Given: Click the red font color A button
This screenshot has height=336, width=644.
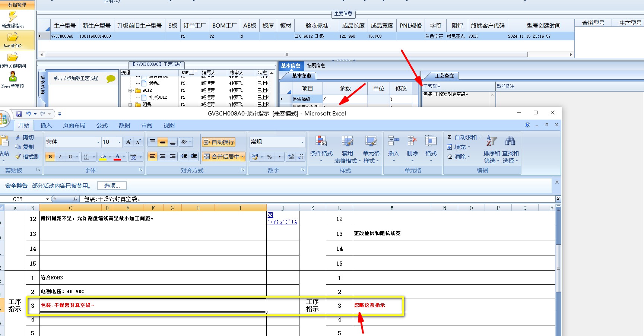Looking at the screenshot, I should coord(117,157).
